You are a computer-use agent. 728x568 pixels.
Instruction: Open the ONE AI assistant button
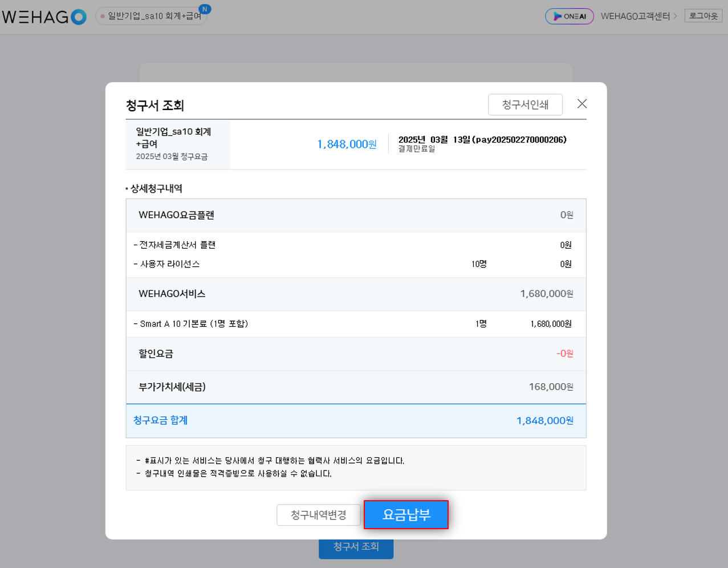[570, 16]
